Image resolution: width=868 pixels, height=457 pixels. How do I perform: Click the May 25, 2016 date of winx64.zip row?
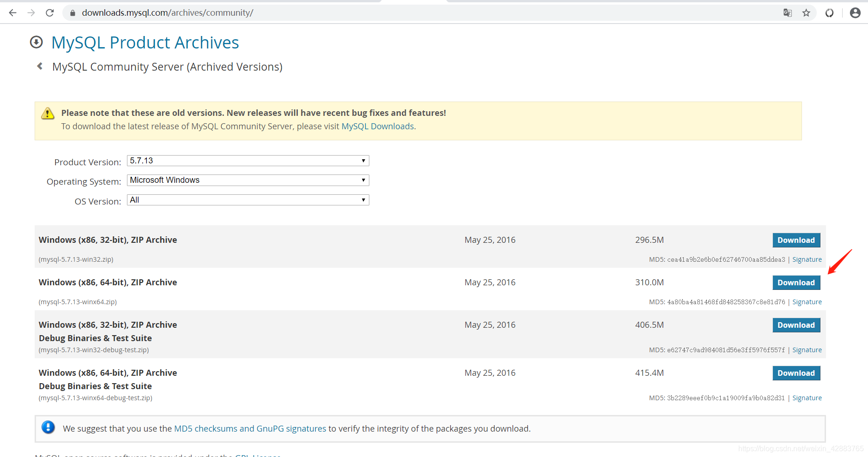click(x=490, y=283)
